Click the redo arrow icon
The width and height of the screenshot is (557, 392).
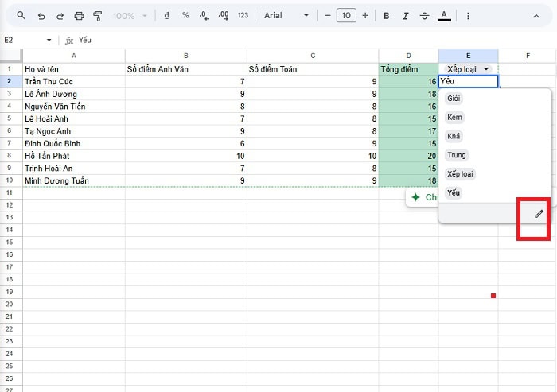point(60,15)
